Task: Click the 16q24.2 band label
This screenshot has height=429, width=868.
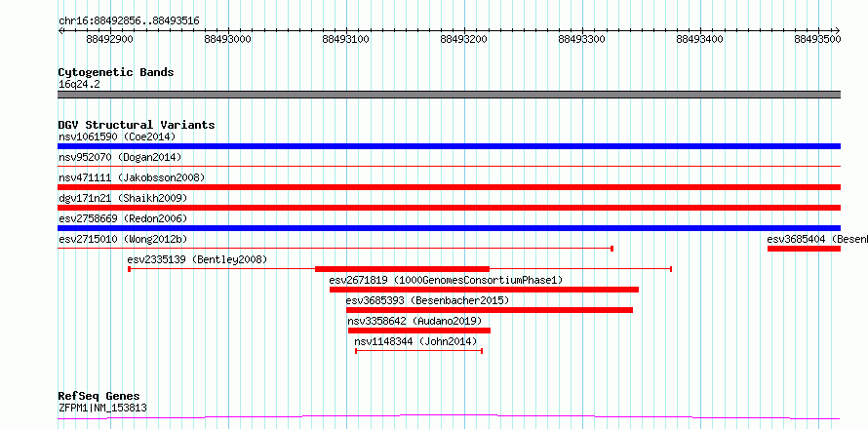Action: [79, 85]
